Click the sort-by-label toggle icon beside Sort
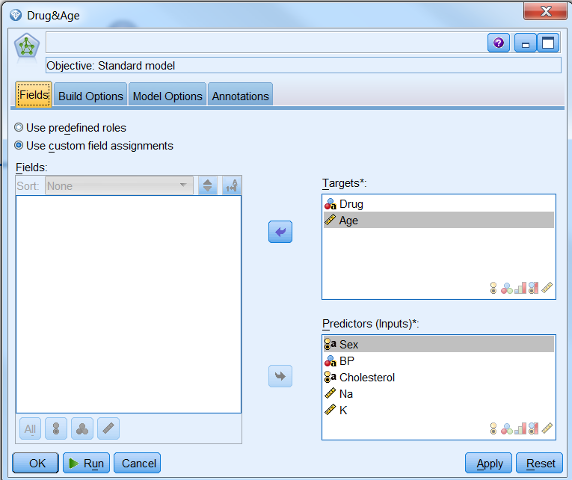 coord(232,186)
